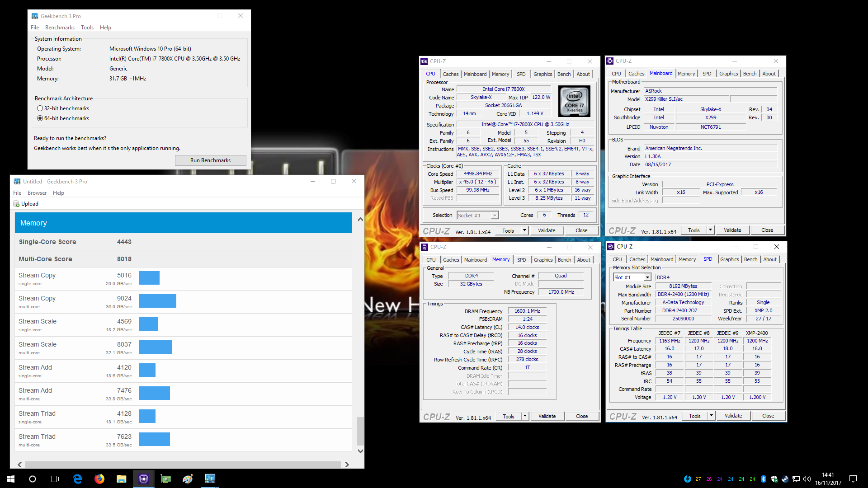Click the horizontal scrollbar right arrow

(347, 465)
